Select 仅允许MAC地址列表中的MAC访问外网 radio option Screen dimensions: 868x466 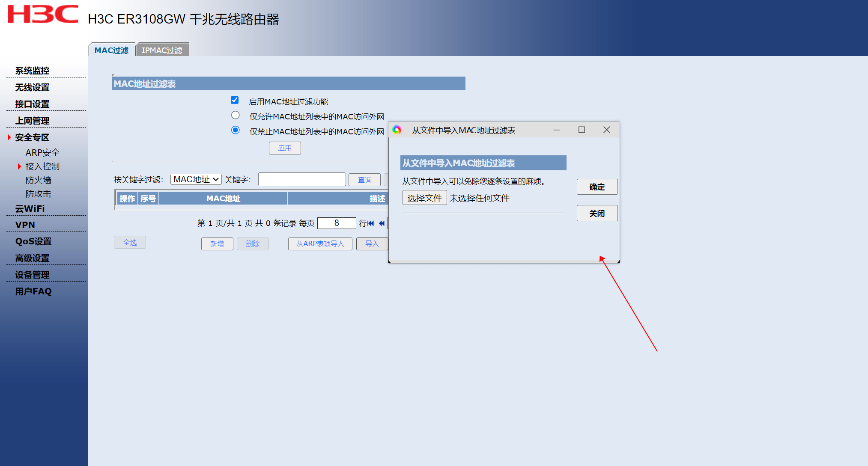(x=236, y=115)
